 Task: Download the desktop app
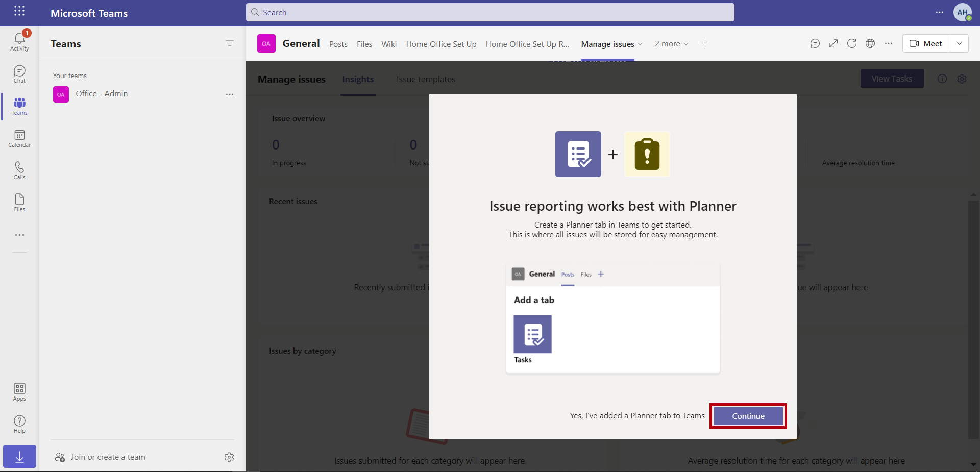point(19,456)
